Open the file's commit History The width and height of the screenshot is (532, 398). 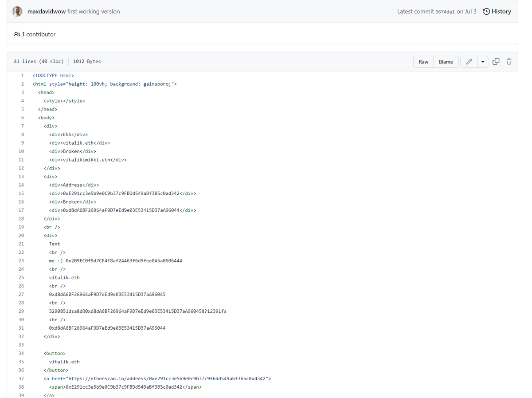(497, 12)
